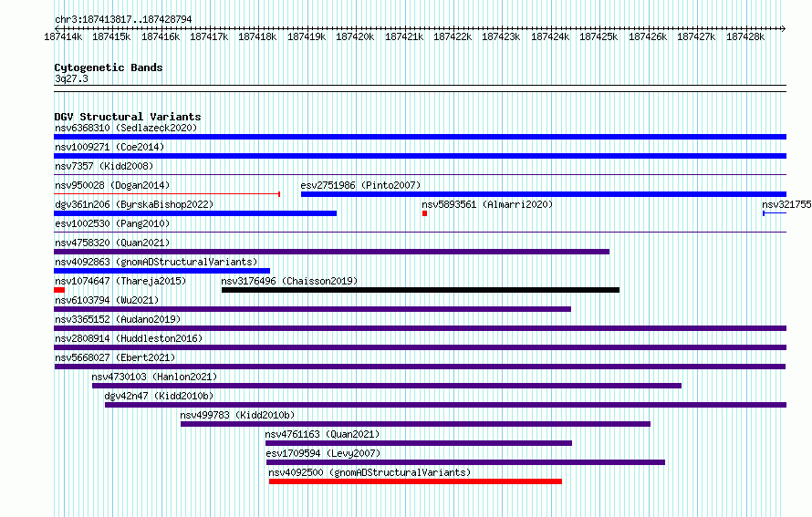
Task: Select the nsv4730103 purple variant bar
Action: tap(387, 386)
